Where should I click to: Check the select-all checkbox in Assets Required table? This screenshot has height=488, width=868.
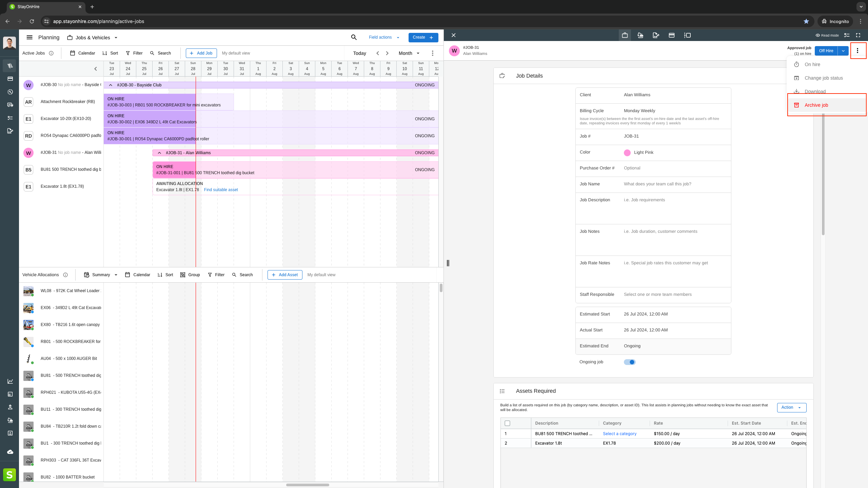click(x=507, y=423)
